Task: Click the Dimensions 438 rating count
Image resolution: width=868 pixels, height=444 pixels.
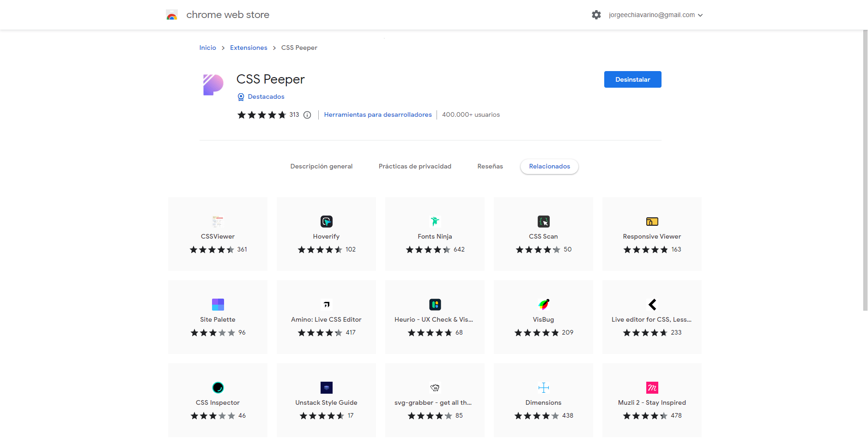Action: click(568, 416)
